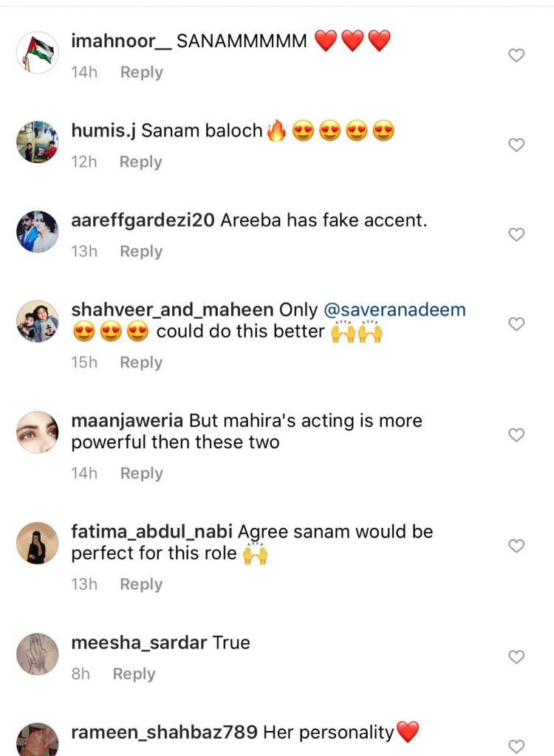Open humis.j's profile picture
This screenshot has height=756, width=554.
pos(38,142)
